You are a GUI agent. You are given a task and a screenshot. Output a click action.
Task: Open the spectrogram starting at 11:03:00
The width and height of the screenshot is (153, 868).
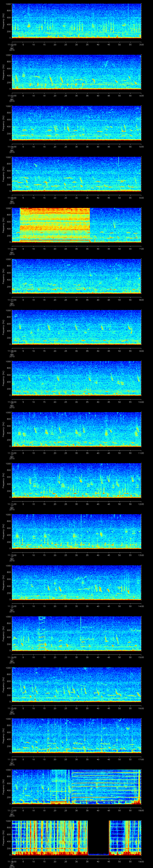(x=77, y=72)
